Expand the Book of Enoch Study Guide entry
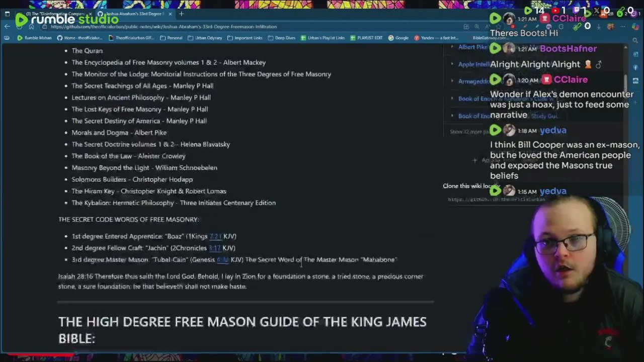 coord(452,116)
